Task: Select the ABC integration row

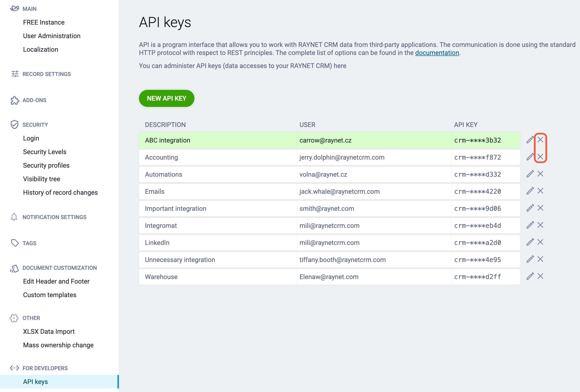Action: pos(330,140)
